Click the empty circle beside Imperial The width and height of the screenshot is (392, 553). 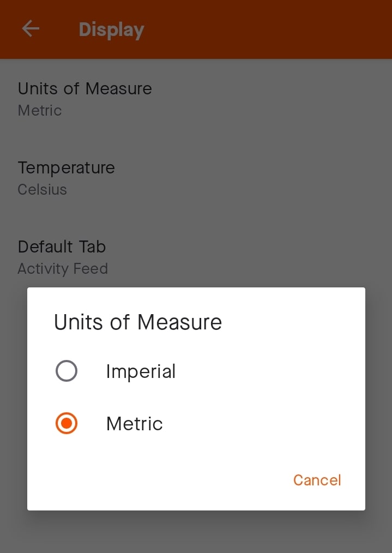[67, 371]
